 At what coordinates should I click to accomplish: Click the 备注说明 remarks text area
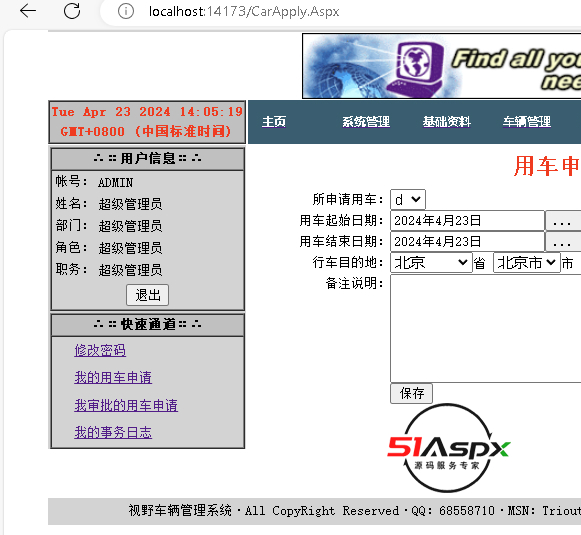click(x=486, y=329)
